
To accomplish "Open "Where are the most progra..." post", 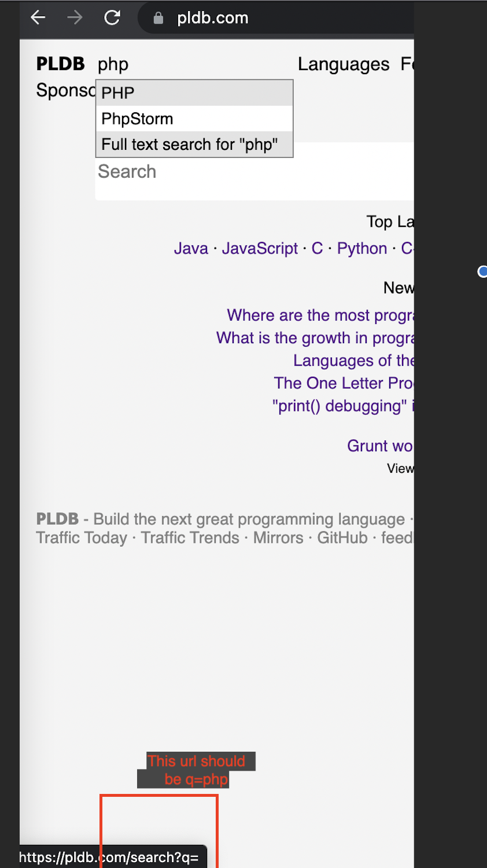I will (320, 315).
